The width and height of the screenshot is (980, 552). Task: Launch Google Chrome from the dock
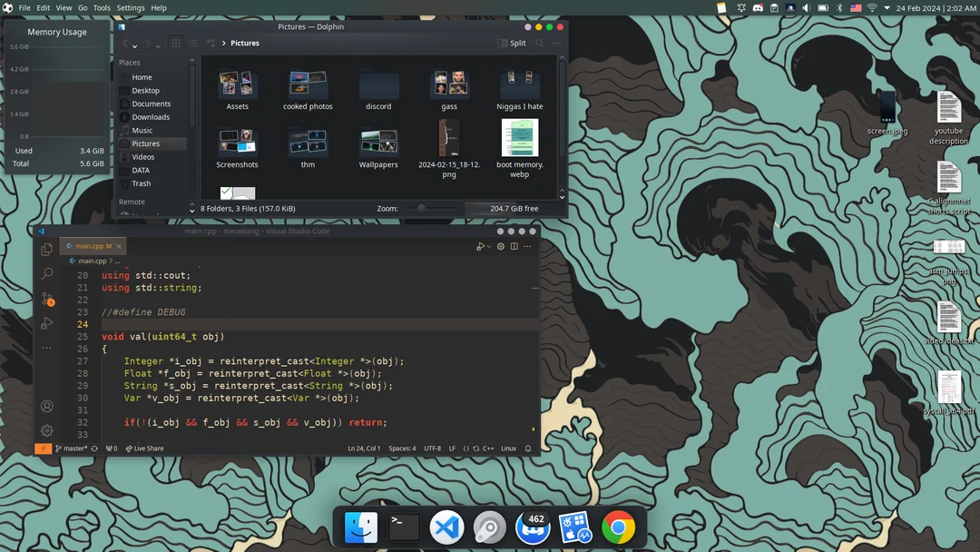[620, 527]
